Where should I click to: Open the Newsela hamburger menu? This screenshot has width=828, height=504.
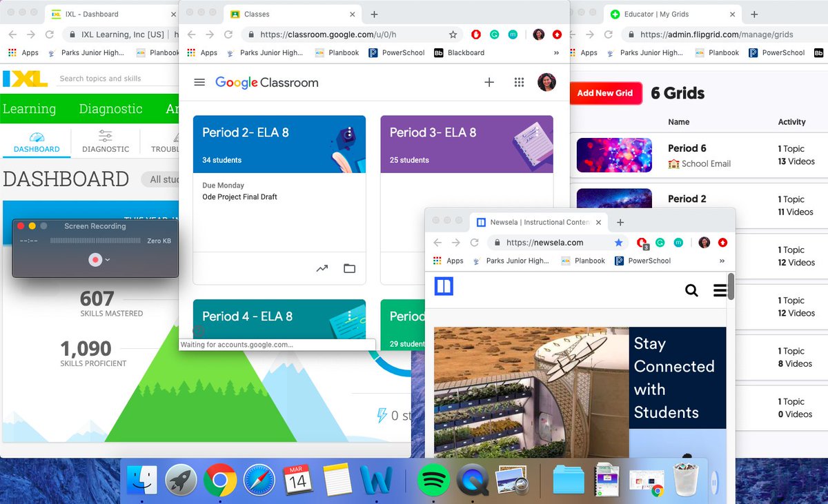[x=720, y=290]
